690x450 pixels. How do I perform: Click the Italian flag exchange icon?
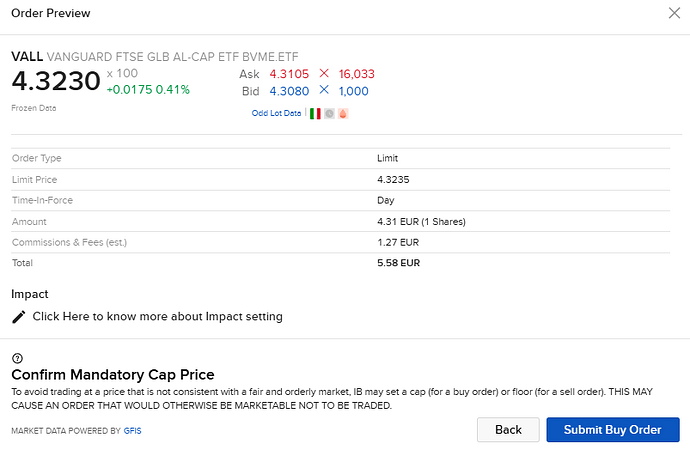[315, 113]
